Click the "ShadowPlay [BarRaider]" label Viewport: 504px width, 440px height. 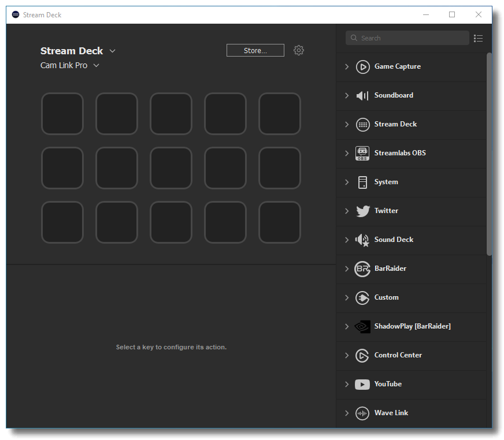tap(413, 326)
